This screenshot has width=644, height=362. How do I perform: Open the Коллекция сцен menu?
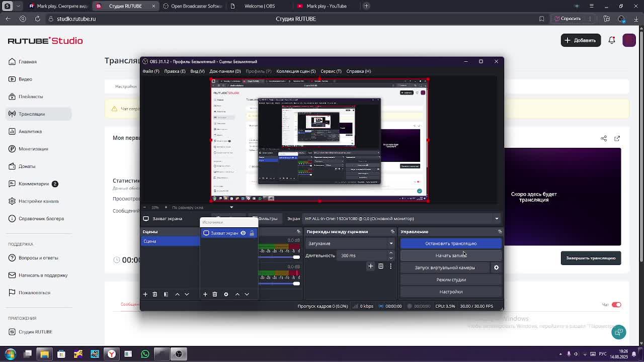click(296, 71)
